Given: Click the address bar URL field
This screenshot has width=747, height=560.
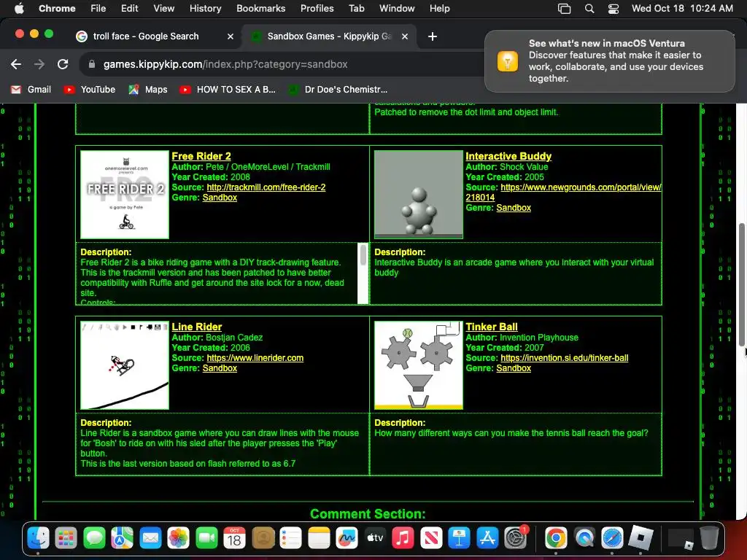Looking at the screenshot, I should 225,64.
